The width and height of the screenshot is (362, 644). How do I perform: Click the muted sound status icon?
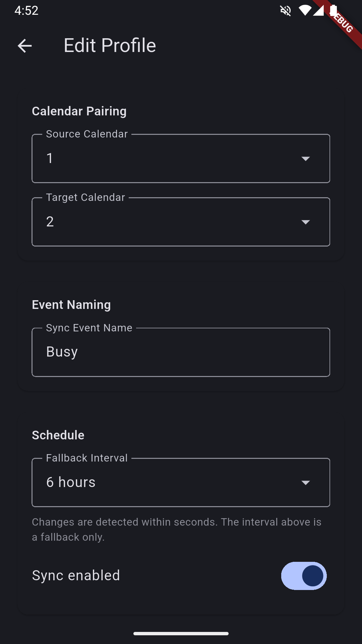coord(286,11)
